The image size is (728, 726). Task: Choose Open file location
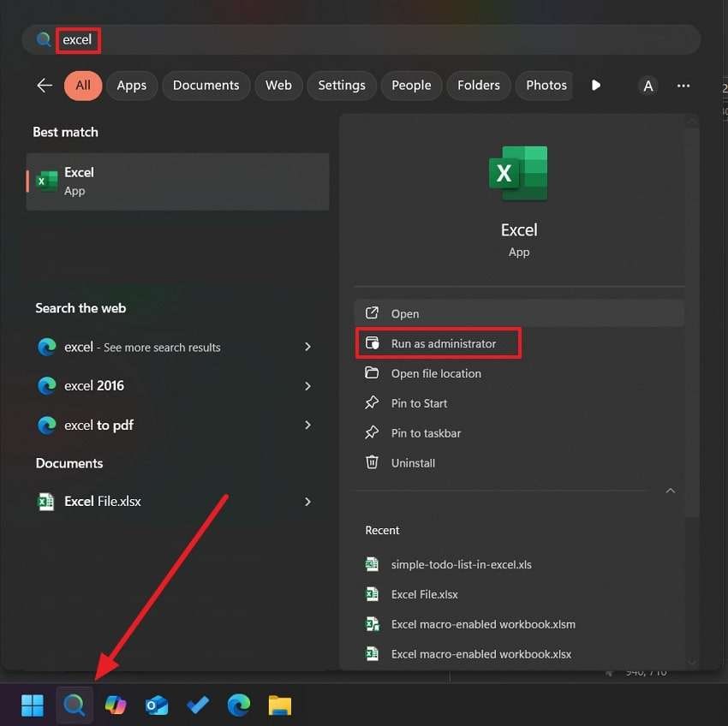point(519,373)
